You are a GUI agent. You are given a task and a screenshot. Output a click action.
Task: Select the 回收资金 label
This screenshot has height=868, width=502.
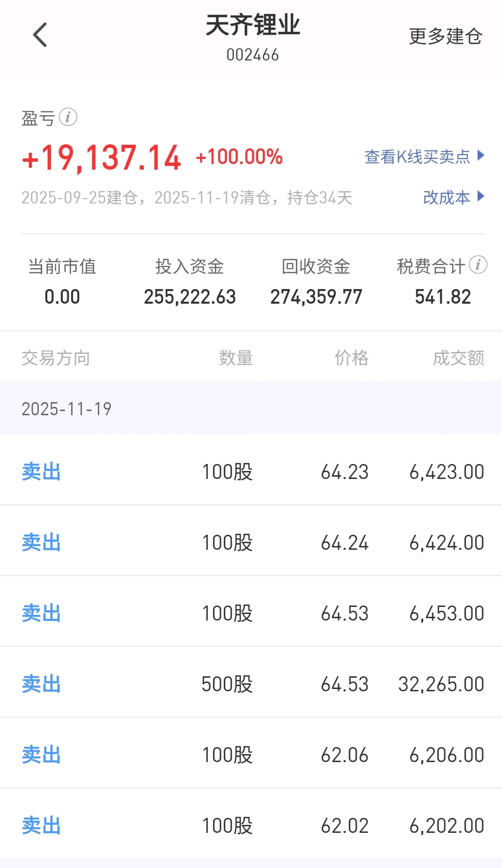click(x=316, y=266)
